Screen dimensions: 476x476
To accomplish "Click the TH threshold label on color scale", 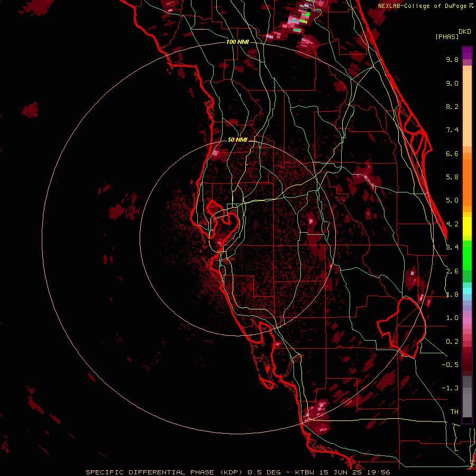I will (x=454, y=412).
